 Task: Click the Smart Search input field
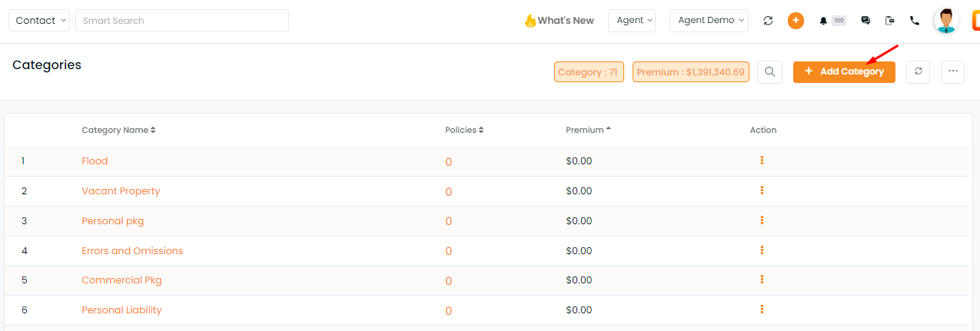point(182,21)
